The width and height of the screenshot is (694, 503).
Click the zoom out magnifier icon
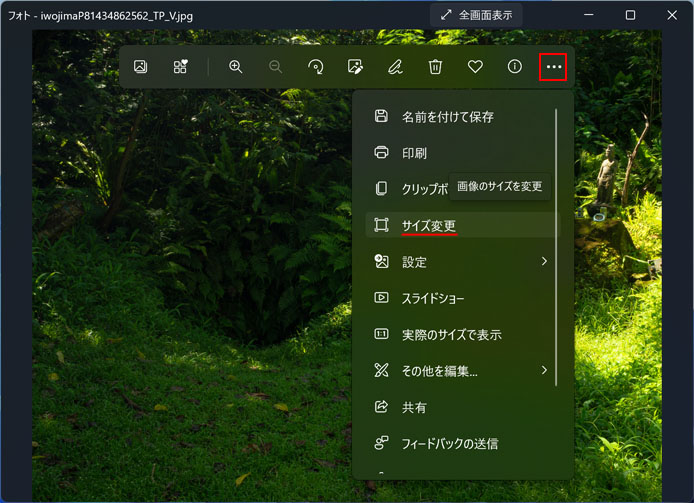pos(275,67)
